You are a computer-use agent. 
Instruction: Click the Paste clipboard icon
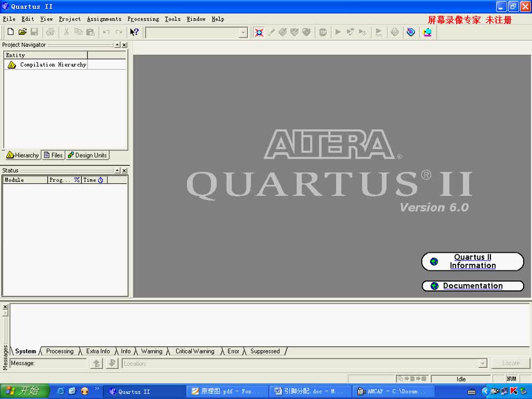coord(90,32)
